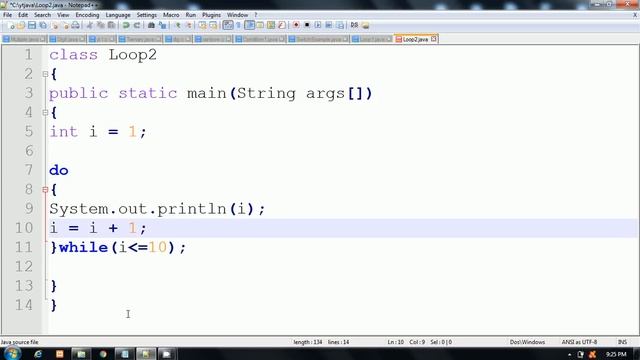Open the Windows Start button
Viewport: 640px width, 360px height.
coord(12,353)
